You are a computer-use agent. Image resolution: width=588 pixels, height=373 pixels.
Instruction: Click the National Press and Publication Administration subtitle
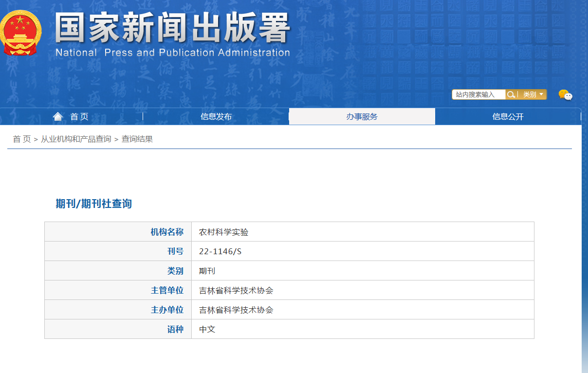(172, 53)
